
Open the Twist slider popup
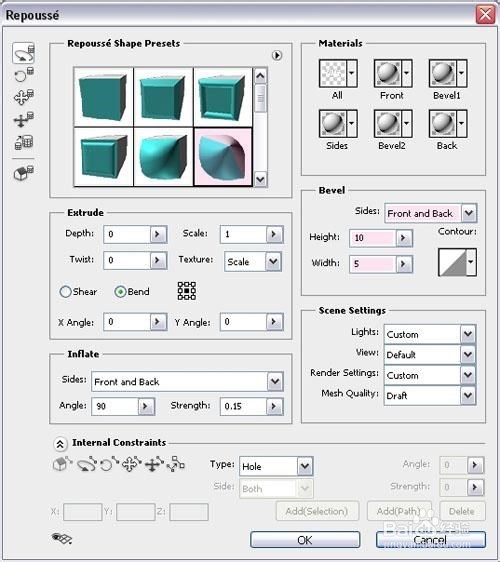[158, 260]
